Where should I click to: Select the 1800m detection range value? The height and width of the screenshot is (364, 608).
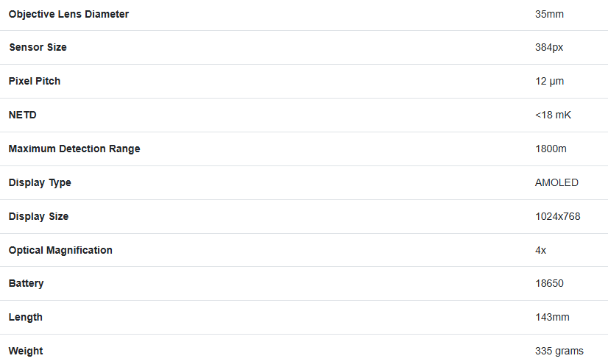pyautogui.click(x=551, y=149)
